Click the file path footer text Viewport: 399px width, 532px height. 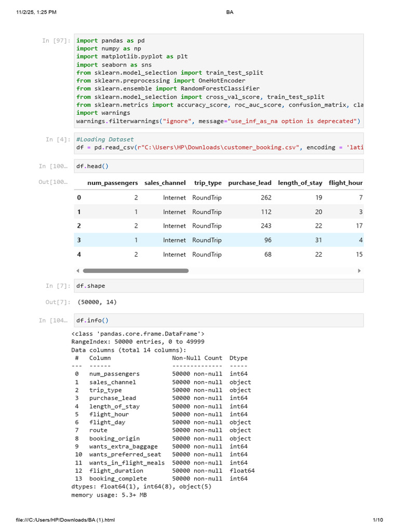pyautogui.click(x=65, y=520)
